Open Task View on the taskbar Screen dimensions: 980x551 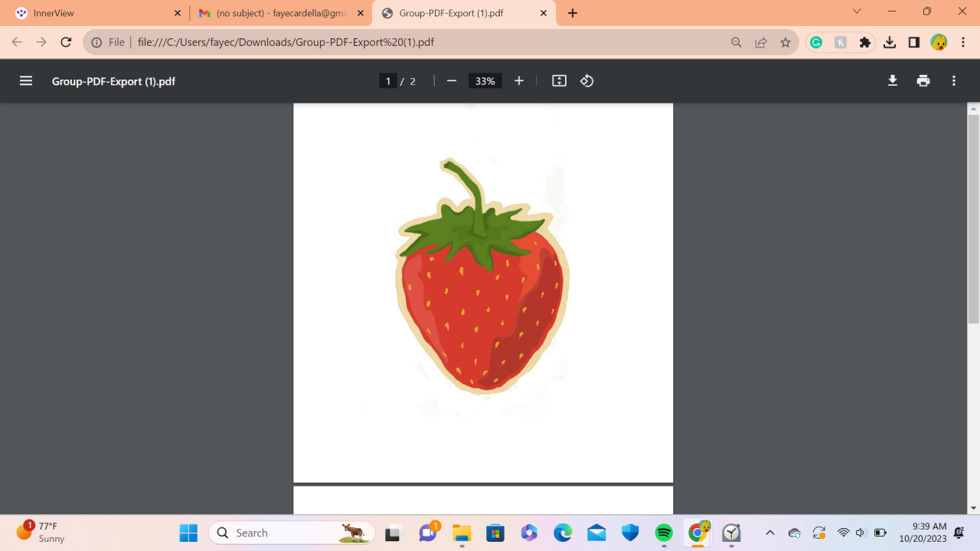(394, 533)
